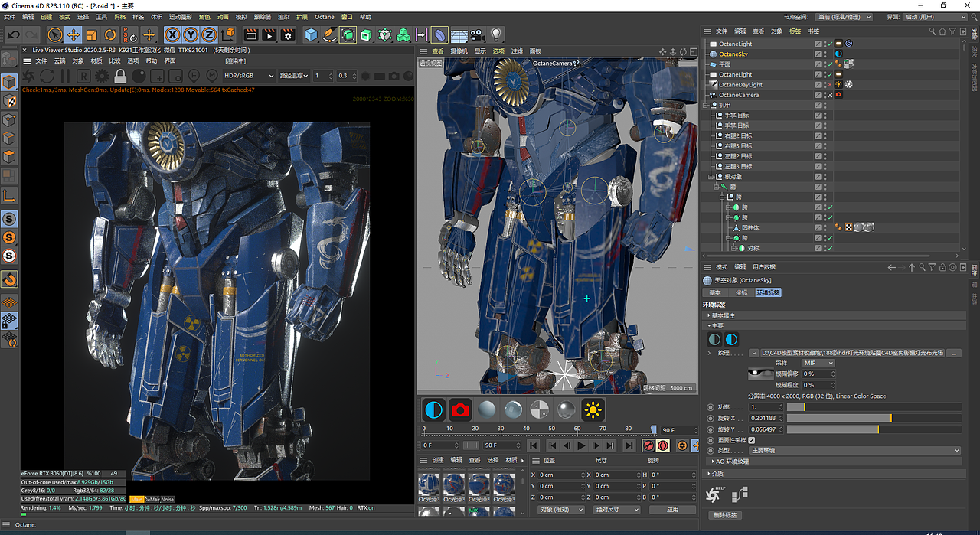Open 云端 menu in Live Viewer
980x535 pixels.
pyautogui.click(x=60, y=60)
